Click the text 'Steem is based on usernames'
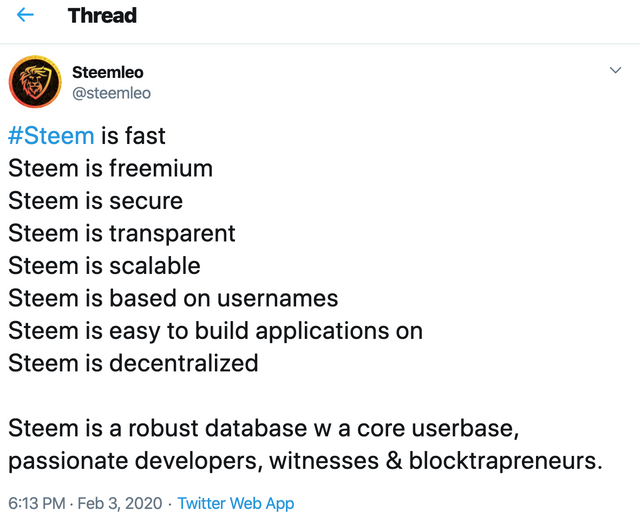 [173, 298]
